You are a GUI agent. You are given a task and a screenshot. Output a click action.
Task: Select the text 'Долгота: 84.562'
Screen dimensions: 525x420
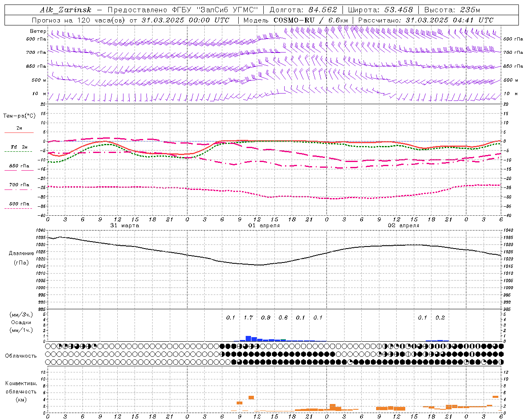coord(303,10)
